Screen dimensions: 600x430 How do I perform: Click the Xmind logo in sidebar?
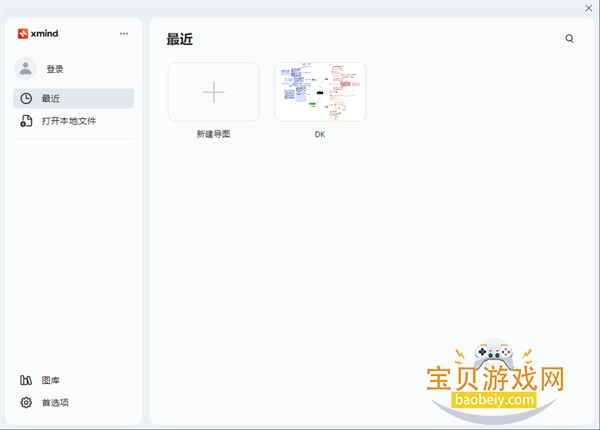point(38,34)
